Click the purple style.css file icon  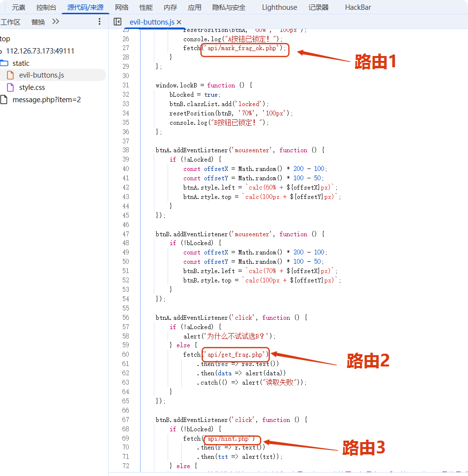[x=10, y=87]
